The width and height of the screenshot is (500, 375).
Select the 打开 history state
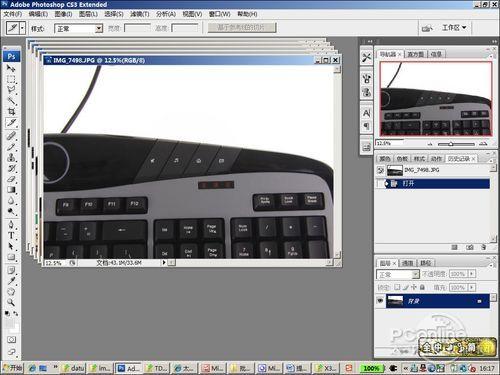pos(438,183)
